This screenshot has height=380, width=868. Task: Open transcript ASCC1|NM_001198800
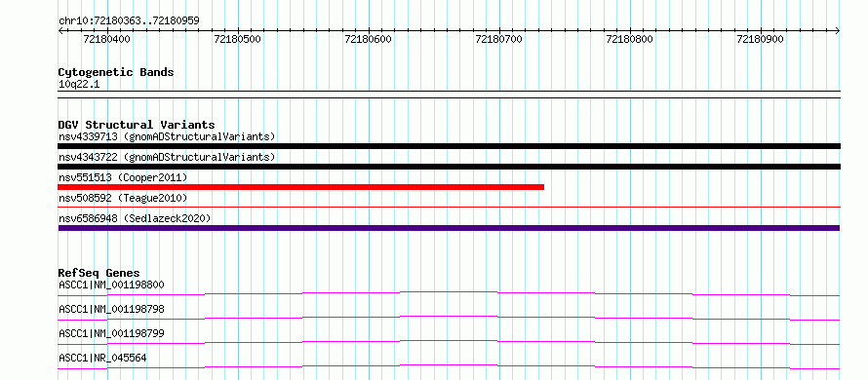pos(111,285)
